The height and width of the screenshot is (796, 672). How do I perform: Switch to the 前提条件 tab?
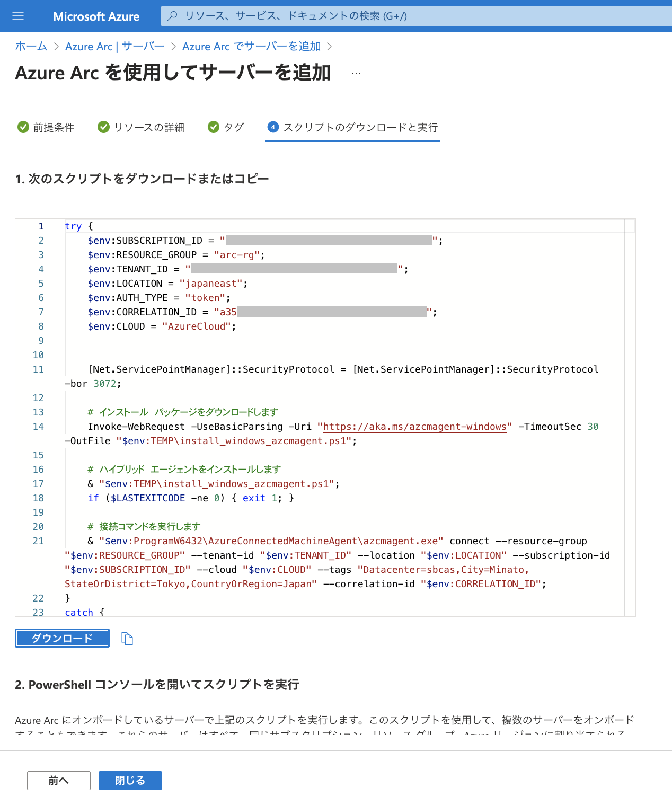(46, 127)
